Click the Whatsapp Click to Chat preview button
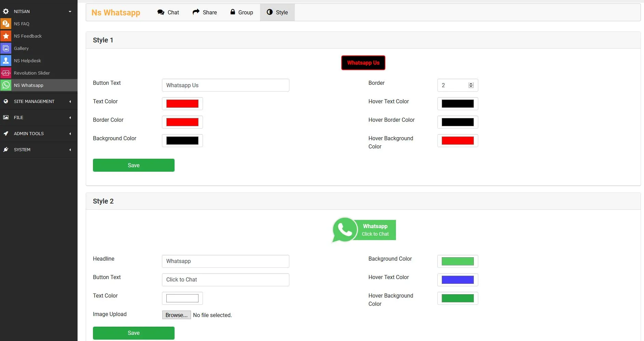Image resolution: width=644 pixels, height=341 pixels. pyautogui.click(x=364, y=230)
